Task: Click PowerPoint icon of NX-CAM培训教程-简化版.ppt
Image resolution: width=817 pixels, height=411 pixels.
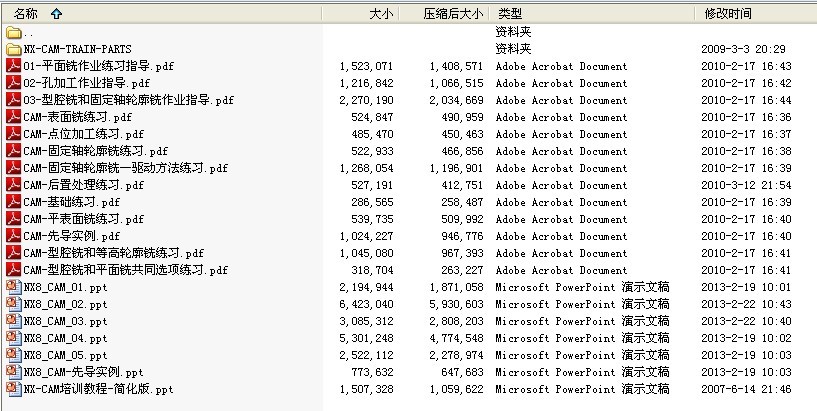Action: [14, 389]
